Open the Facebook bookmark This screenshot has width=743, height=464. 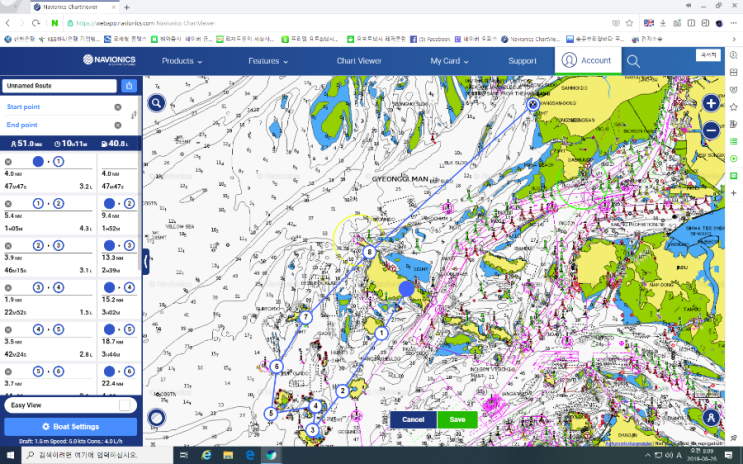[x=430, y=39]
